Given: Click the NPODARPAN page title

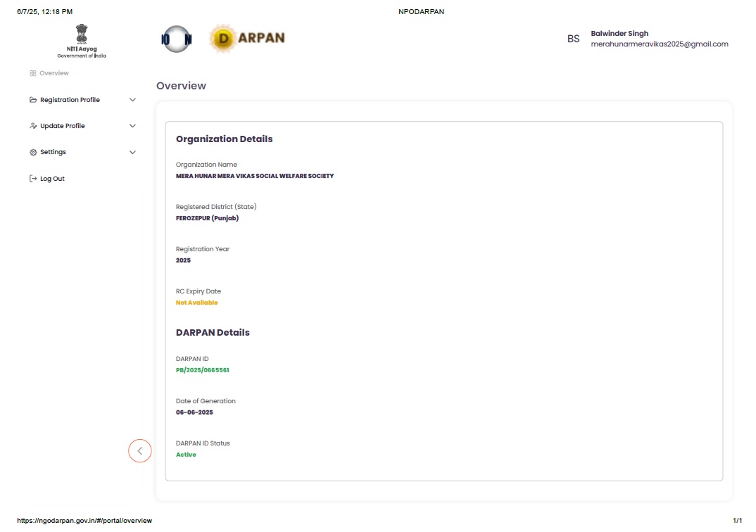Looking at the screenshot, I should point(421,11).
